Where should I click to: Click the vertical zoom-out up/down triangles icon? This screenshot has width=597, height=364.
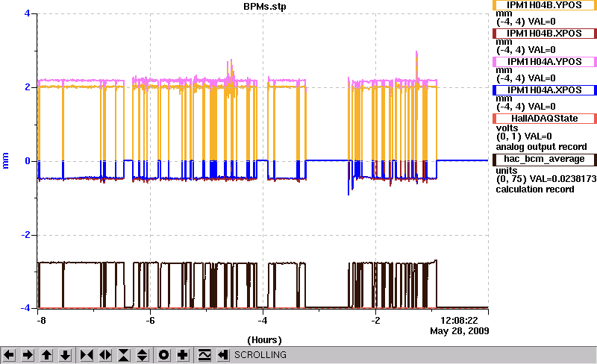click(x=143, y=355)
